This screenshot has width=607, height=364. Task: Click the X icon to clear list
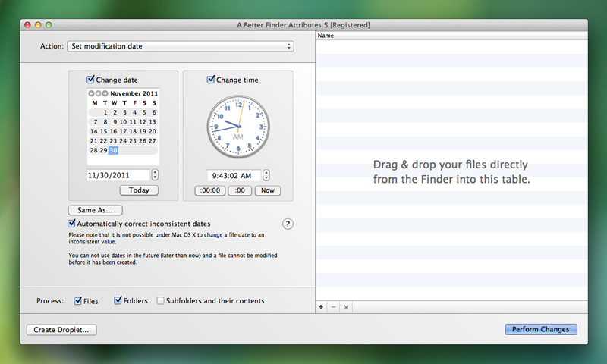pos(346,307)
